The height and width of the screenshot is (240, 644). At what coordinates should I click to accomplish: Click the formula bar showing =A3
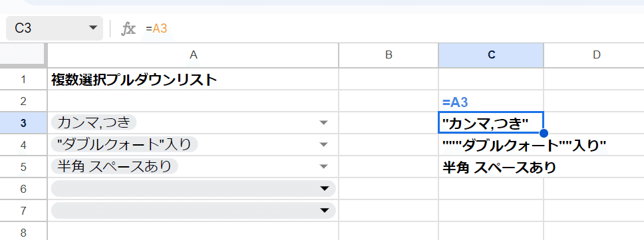395,29
